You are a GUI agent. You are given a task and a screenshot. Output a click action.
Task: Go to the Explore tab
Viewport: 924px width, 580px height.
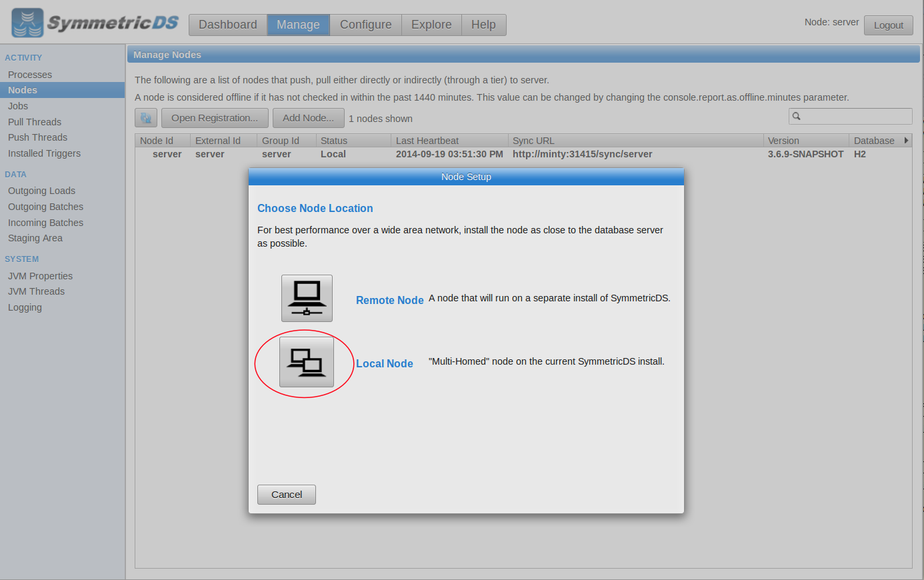click(x=431, y=25)
